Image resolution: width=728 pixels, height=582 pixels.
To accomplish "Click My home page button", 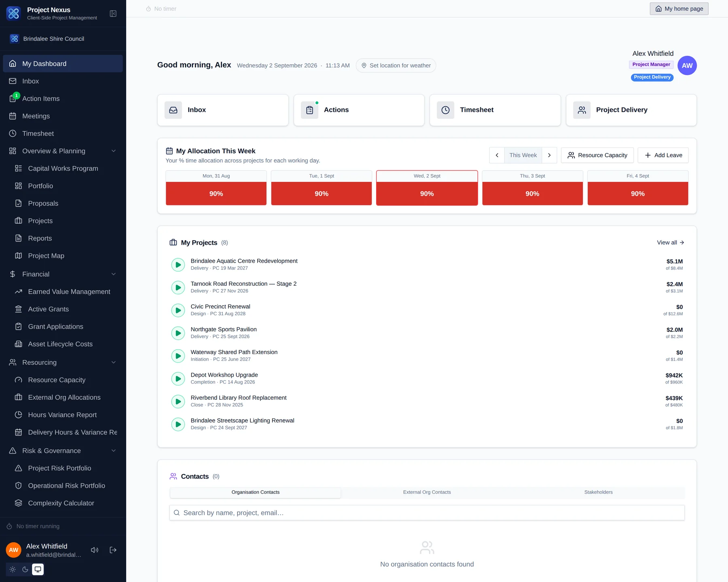I will (x=679, y=9).
